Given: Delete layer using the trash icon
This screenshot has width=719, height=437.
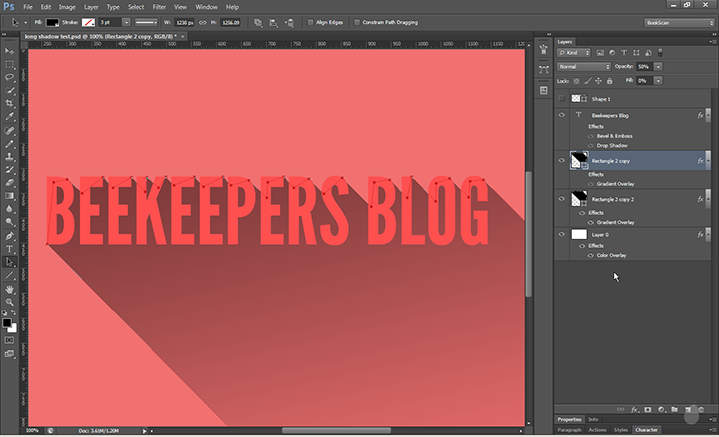Looking at the screenshot, I should (x=701, y=409).
